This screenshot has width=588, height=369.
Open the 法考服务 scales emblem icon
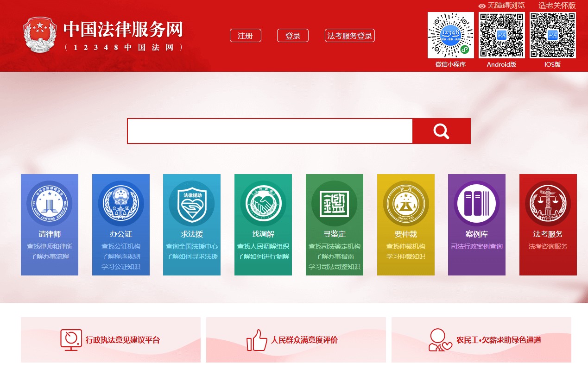coord(548,203)
